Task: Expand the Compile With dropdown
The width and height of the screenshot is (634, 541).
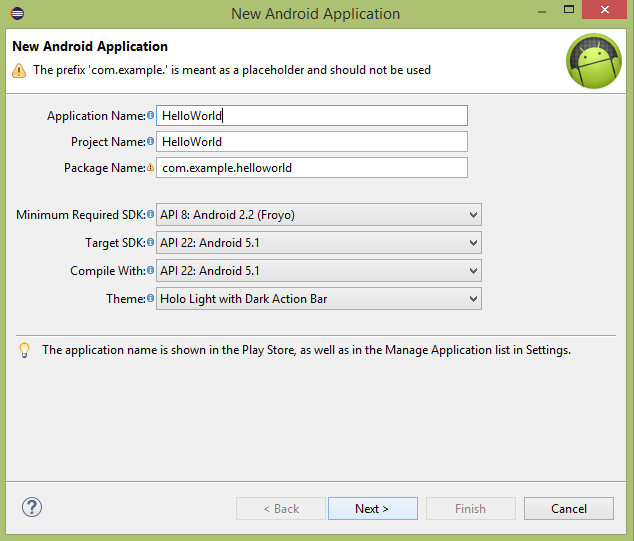Action: click(318, 271)
